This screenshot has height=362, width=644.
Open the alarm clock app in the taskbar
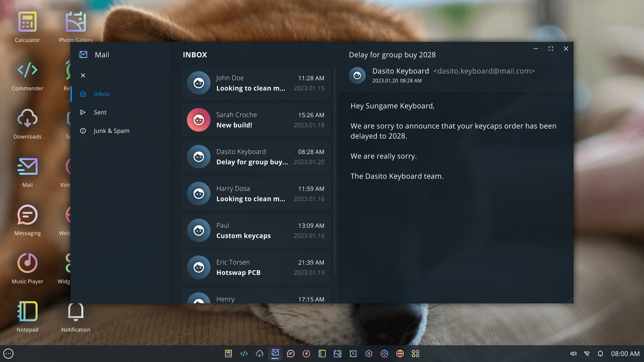(x=353, y=353)
